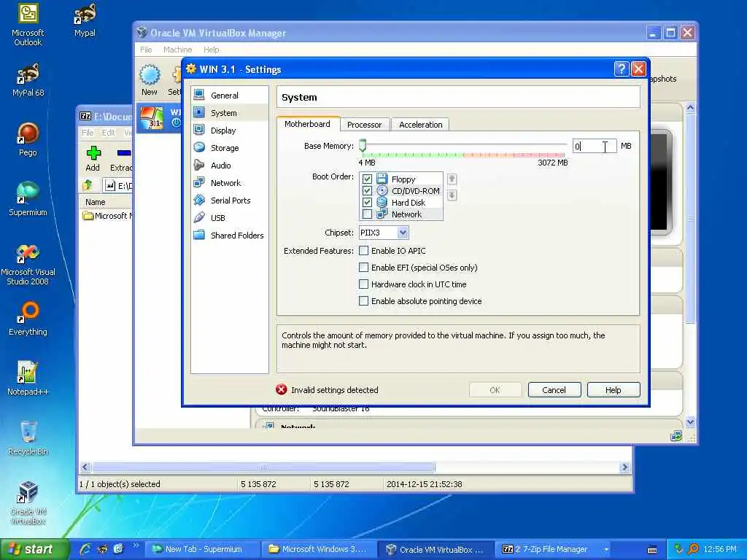Uncheck Hard Disk in boot order
Image resolution: width=747 pixels, height=560 pixels.
(367, 203)
